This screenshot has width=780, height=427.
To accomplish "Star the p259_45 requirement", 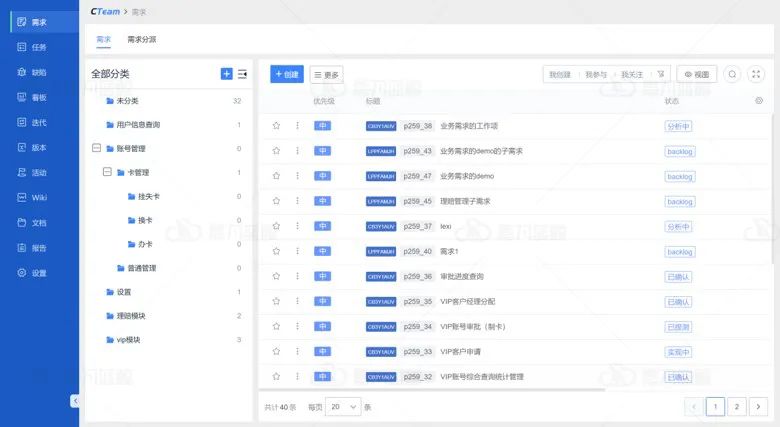I will click(x=276, y=201).
